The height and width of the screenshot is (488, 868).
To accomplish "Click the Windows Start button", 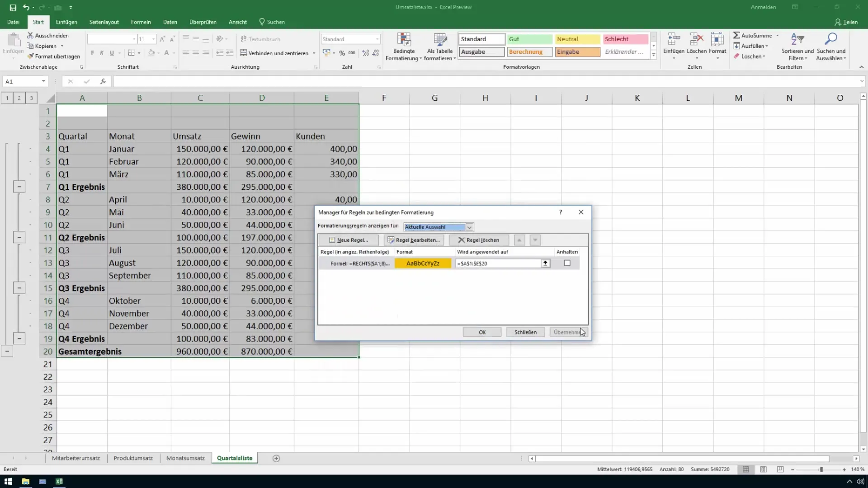I will tap(8, 481).
